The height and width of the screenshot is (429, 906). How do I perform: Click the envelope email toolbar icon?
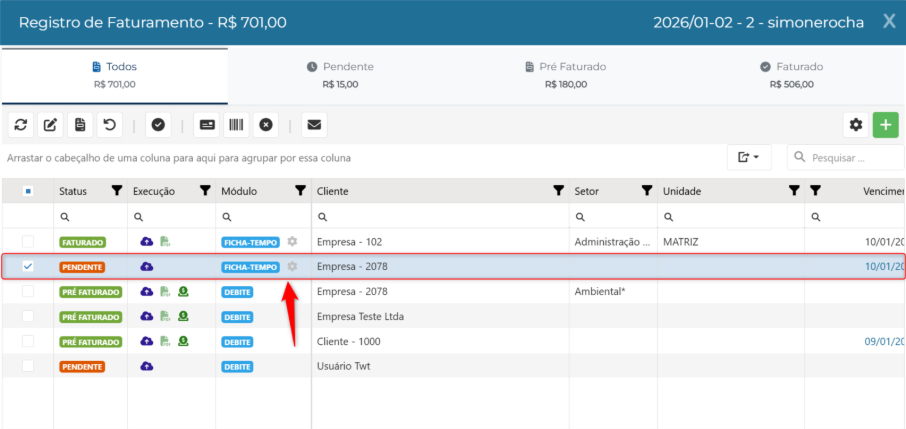[x=314, y=125]
